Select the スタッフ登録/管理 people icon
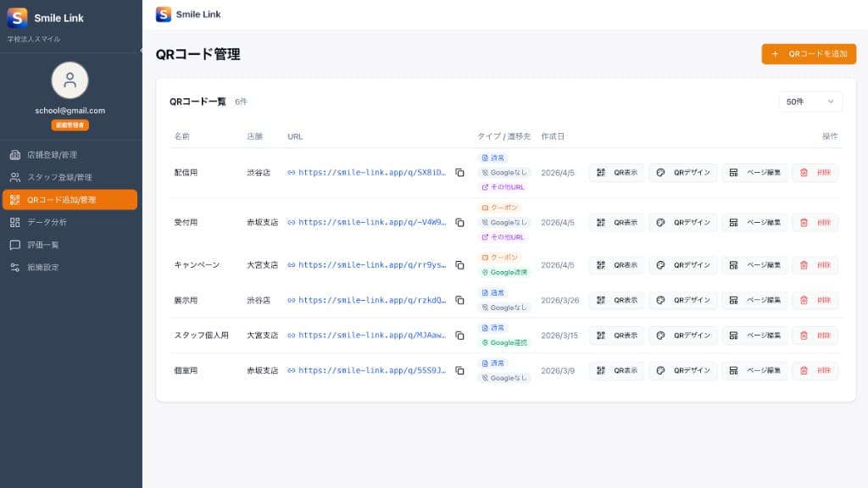 (x=14, y=177)
